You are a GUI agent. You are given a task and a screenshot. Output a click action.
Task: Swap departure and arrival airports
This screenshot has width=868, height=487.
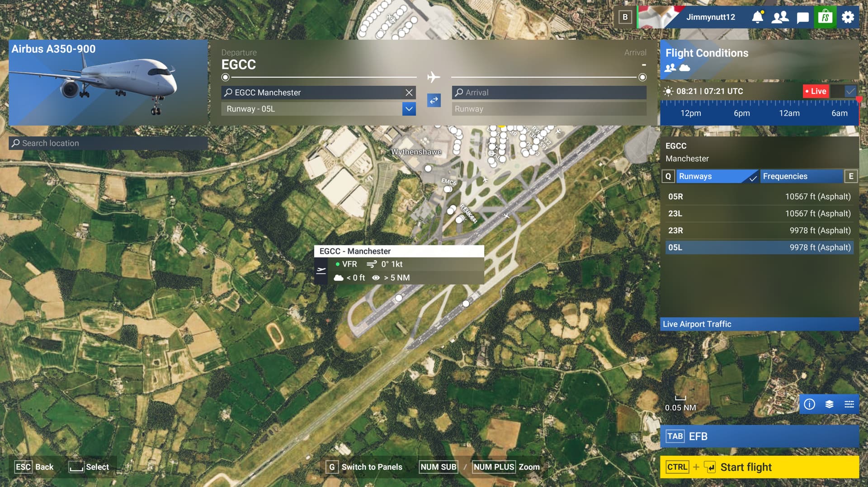pos(434,100)
